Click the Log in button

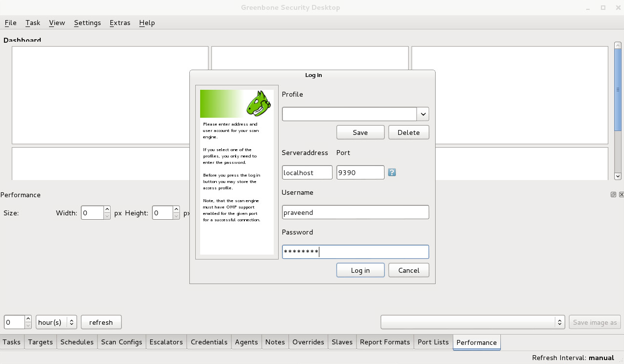(360, 270)
